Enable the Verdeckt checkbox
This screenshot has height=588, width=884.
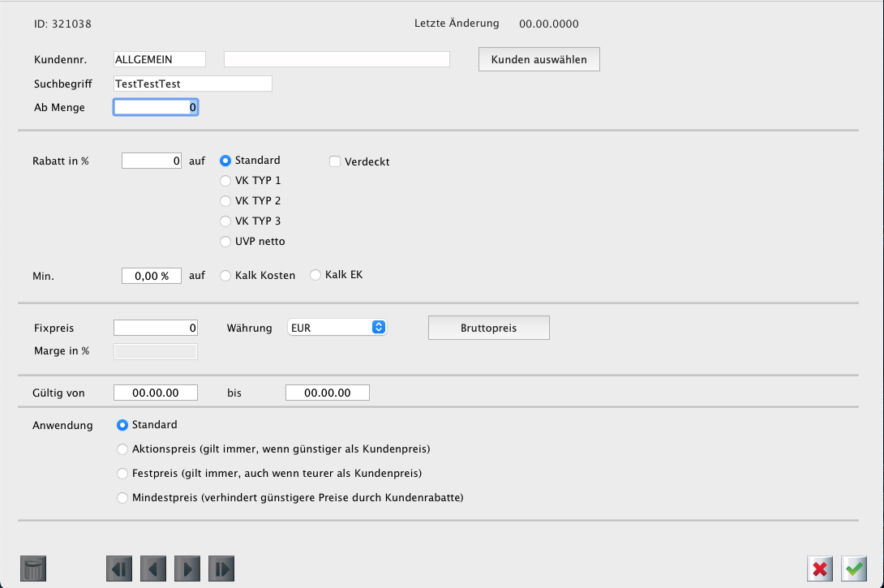pos(335,161)
